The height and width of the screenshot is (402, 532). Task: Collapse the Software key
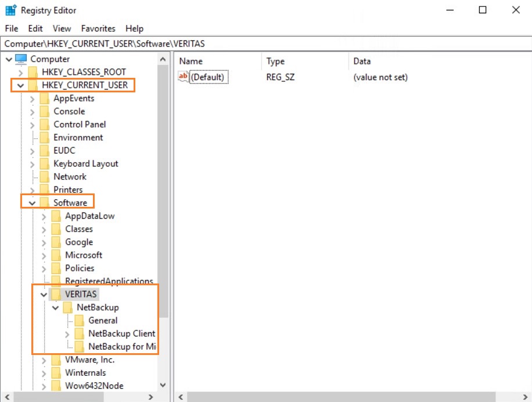point(32,203)
